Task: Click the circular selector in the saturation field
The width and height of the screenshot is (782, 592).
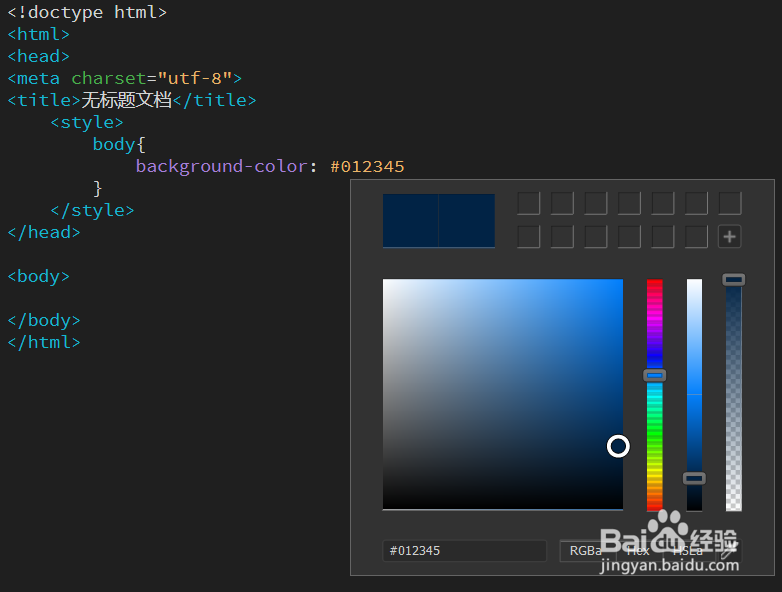Action: pos(618,446)
